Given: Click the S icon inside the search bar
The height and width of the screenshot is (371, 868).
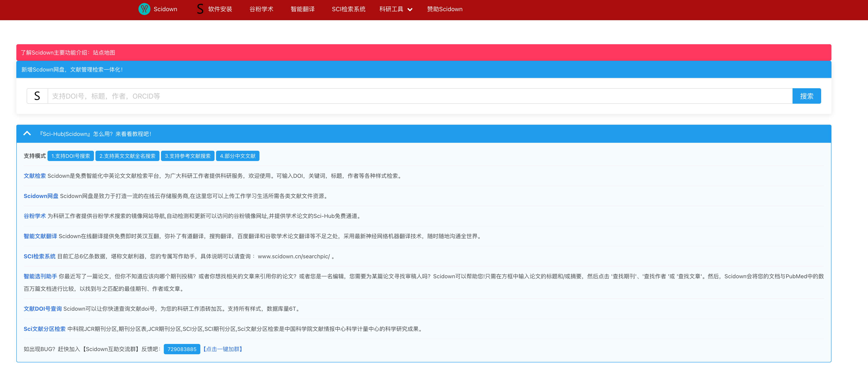Looking at the screenshot, I should 37,96.
